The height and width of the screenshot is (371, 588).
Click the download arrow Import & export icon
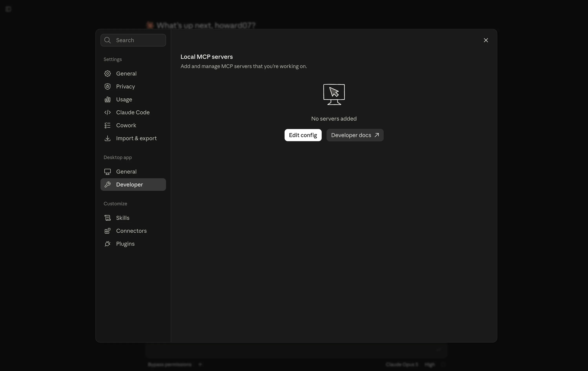click(107, 138)
